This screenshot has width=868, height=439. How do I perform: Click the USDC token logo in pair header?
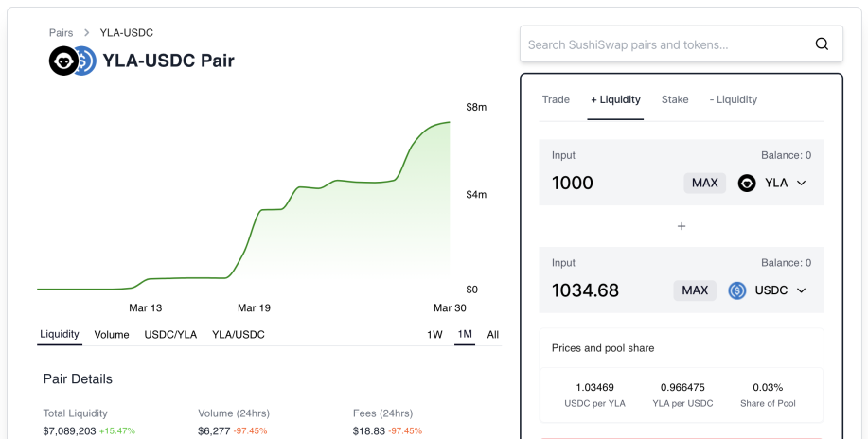[x=86, y=61]
